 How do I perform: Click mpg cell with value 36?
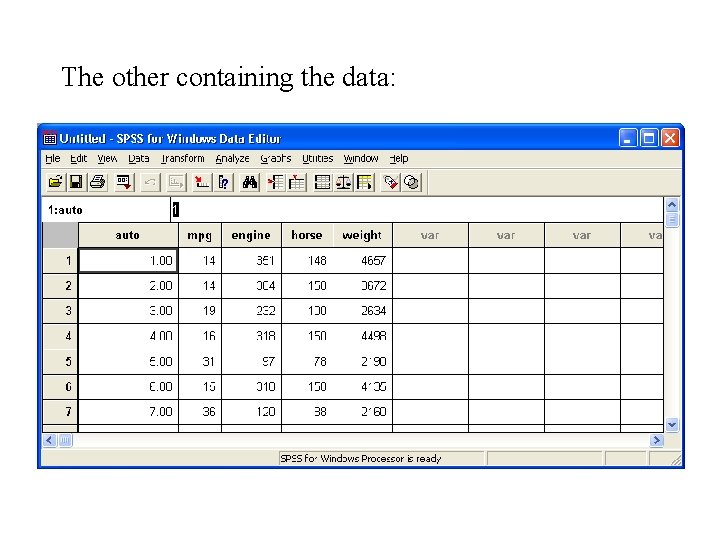200,412
